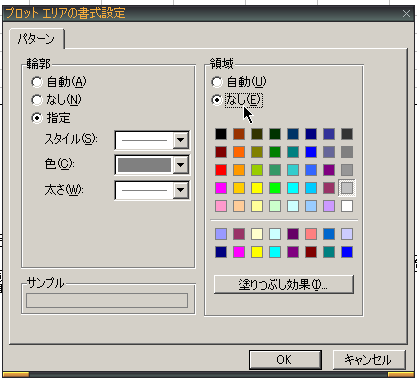This screenshot has height=378, width=417.
Task: Pick the indigo swatch in top row
Action: (329, 134)
